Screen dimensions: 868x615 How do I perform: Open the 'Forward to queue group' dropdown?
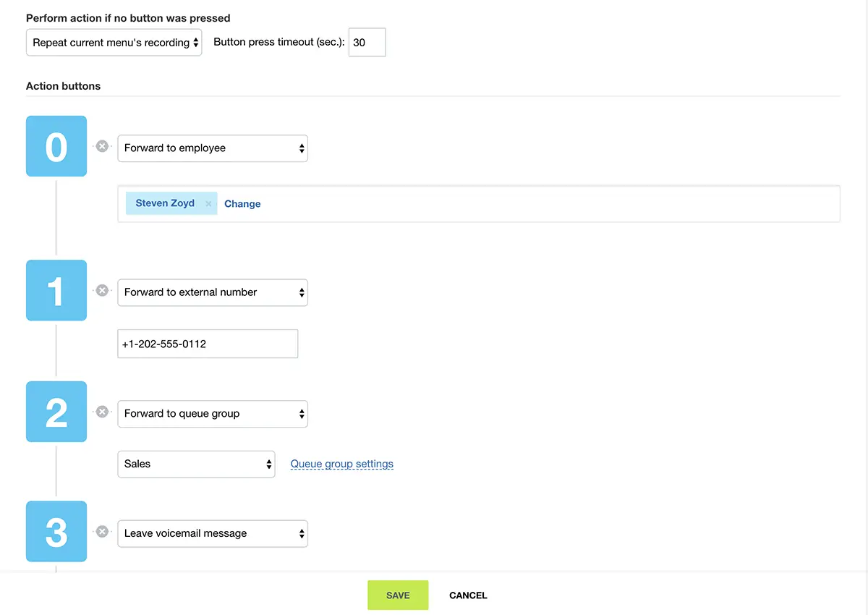tap(213, 414)
